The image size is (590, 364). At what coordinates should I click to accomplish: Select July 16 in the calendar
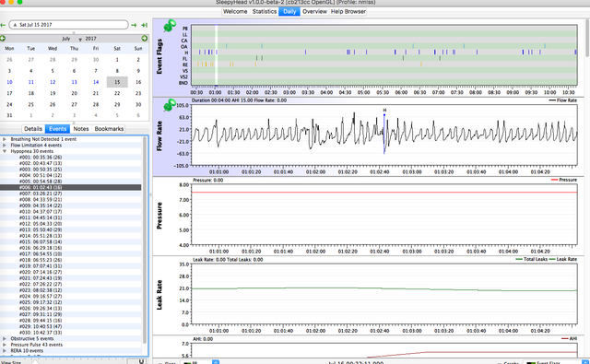click(x=138, y=82)
